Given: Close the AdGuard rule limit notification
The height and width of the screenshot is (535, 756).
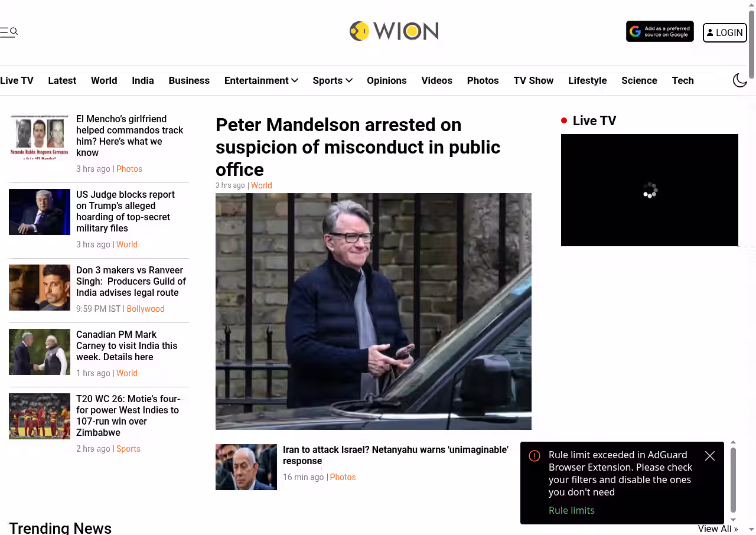Looking at the screenshot, I should [x=710, y=456].
